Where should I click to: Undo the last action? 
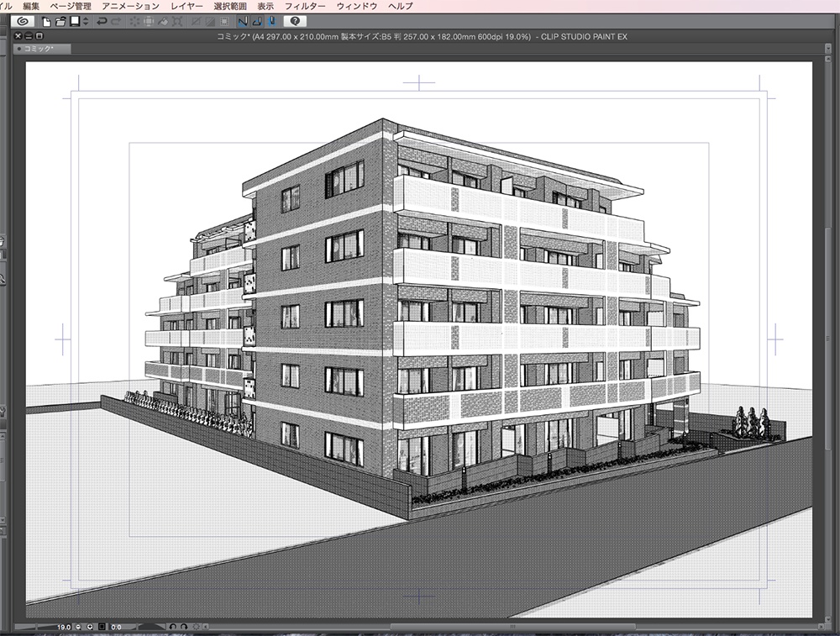pyautogui.click(x=101, y=23)
